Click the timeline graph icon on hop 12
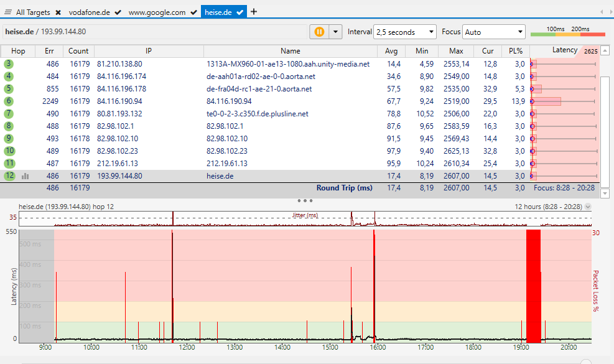The width and height of the screenshot is (614, 364). pos(26,176)
